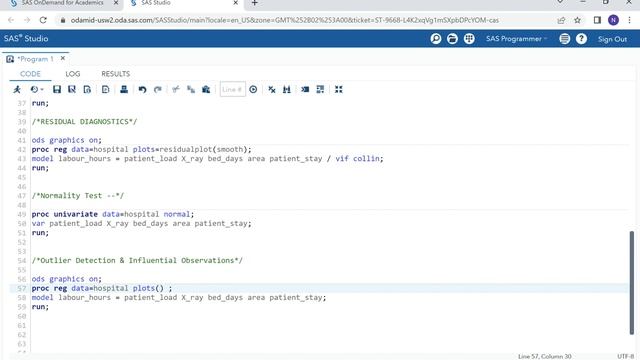
Task: Open the browser side panel icon
Action: pyautogui.click(x=597, y=20)
